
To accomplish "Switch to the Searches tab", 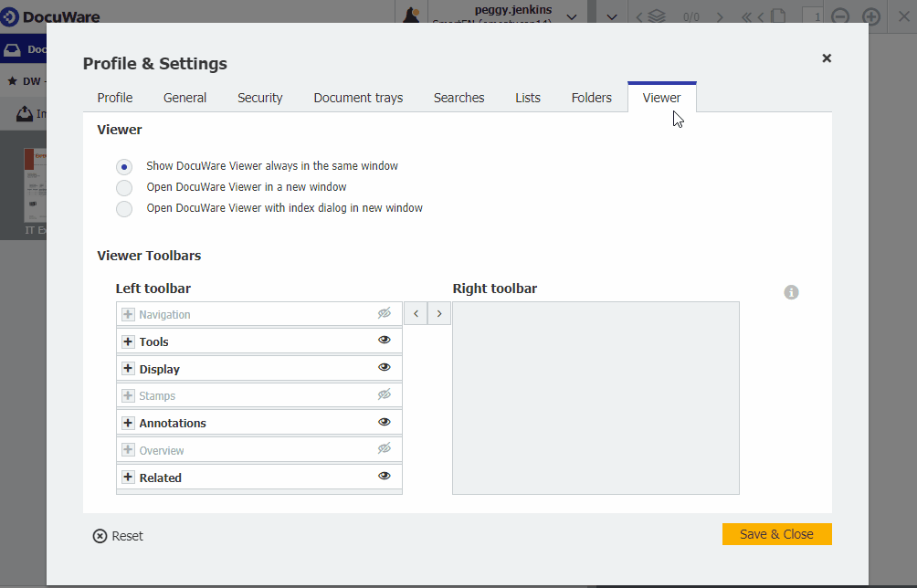I will click(458, 98).
